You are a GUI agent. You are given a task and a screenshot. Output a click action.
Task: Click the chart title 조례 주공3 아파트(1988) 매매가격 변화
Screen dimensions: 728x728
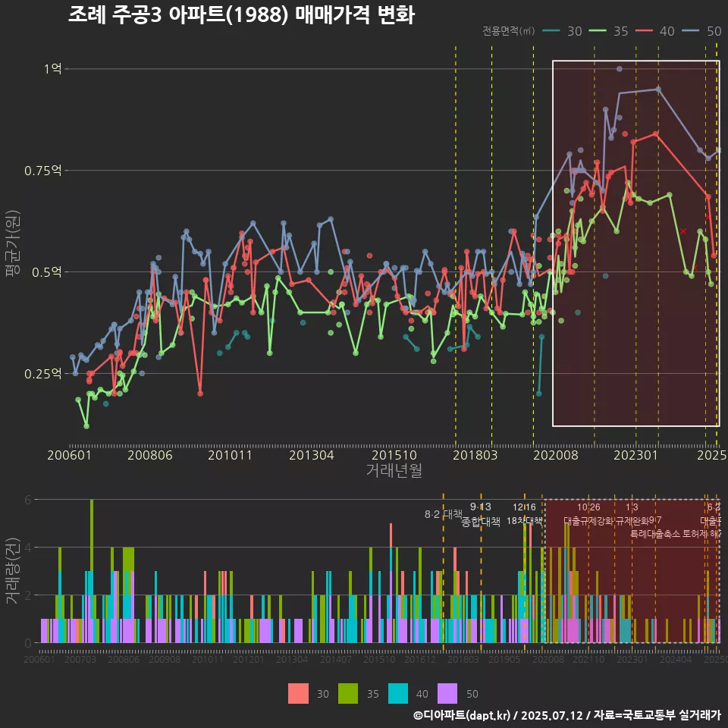coord(241,14)
